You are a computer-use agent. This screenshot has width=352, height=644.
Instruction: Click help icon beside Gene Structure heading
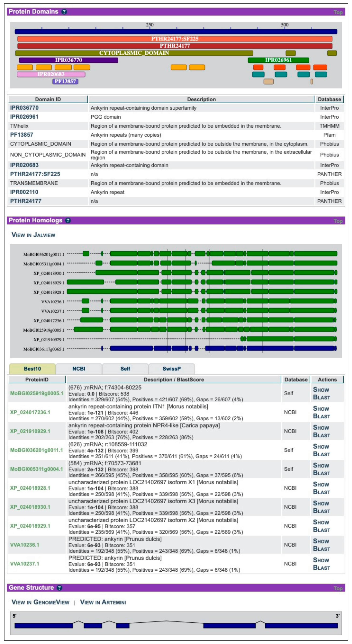[59, 588]
